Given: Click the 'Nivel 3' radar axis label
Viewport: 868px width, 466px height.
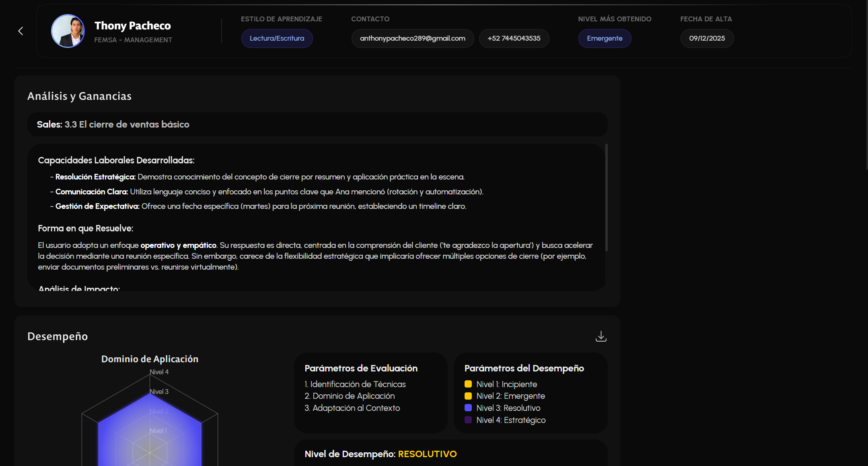Looking at the screenshot, I should [159, 392].
